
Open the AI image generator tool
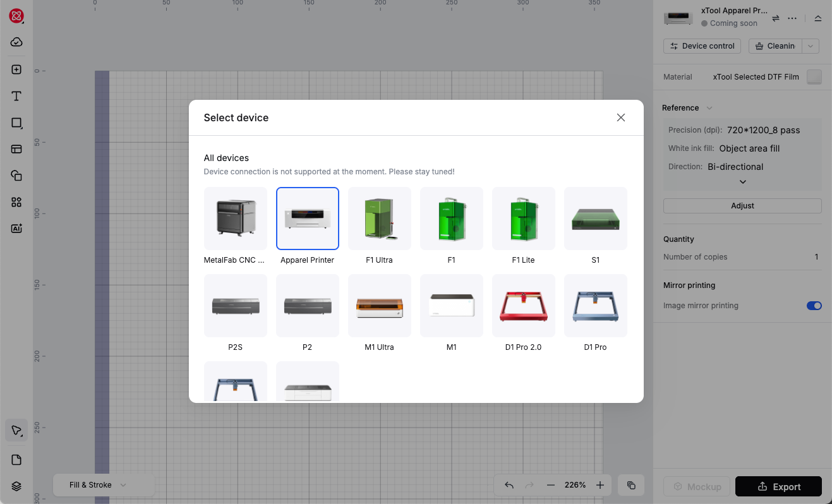(x=16, y=229)
